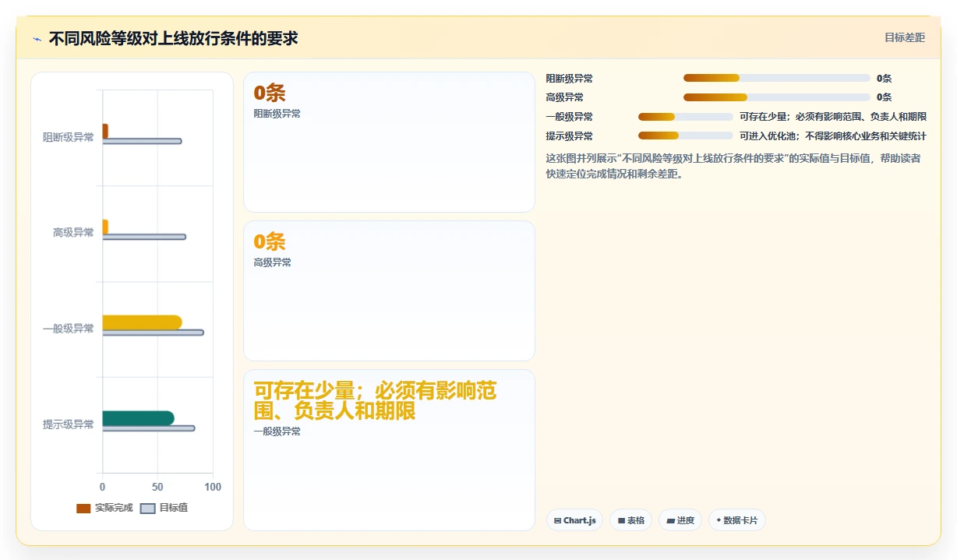Click the 提示级异常 axis label in chart
This screenshot has height=560, width=957.
click(x=69, y=424)
